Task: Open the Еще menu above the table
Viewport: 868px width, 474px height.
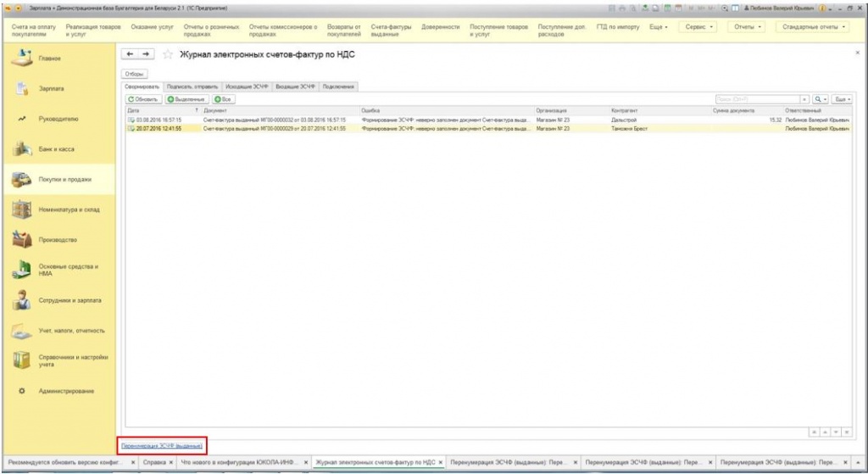Action: point(842,99)
